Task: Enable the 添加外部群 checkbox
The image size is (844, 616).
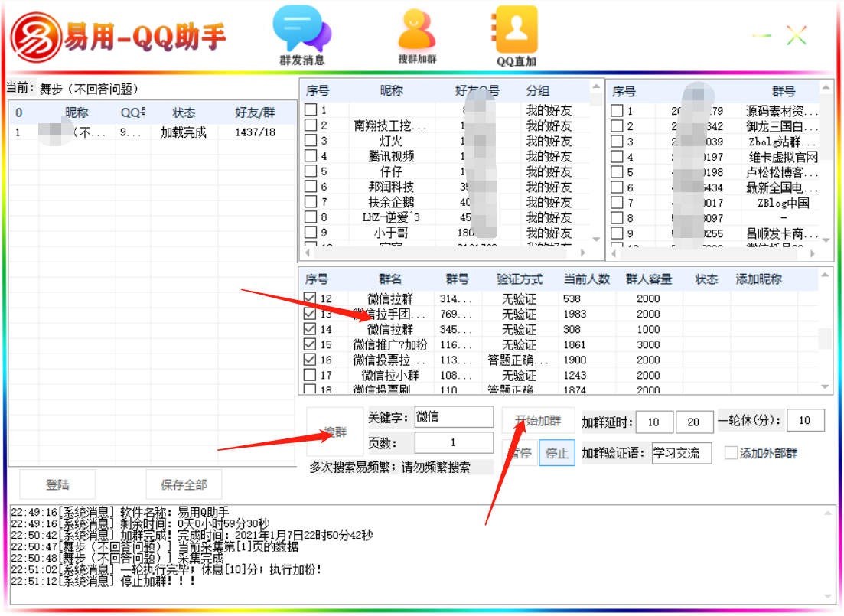Action: point(731,453)
